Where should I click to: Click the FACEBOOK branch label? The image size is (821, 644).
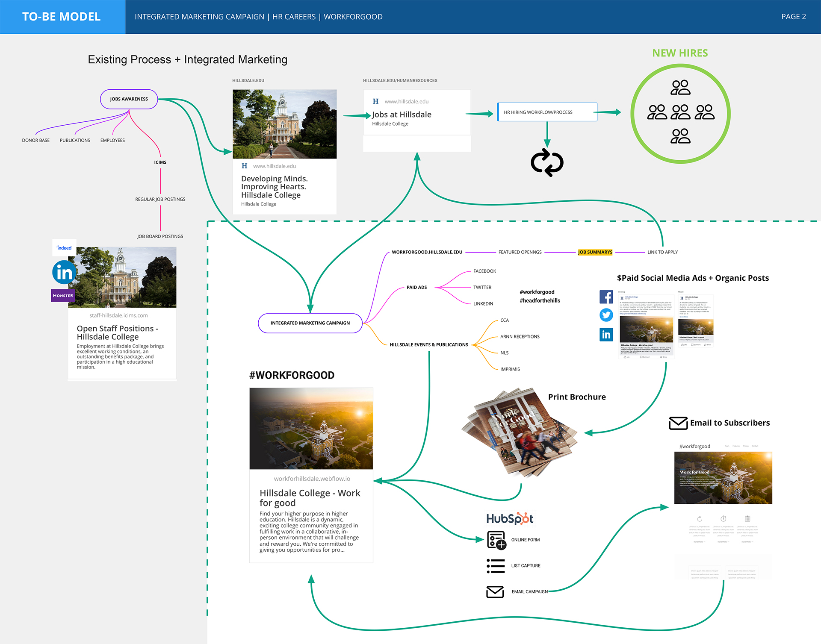484,271
